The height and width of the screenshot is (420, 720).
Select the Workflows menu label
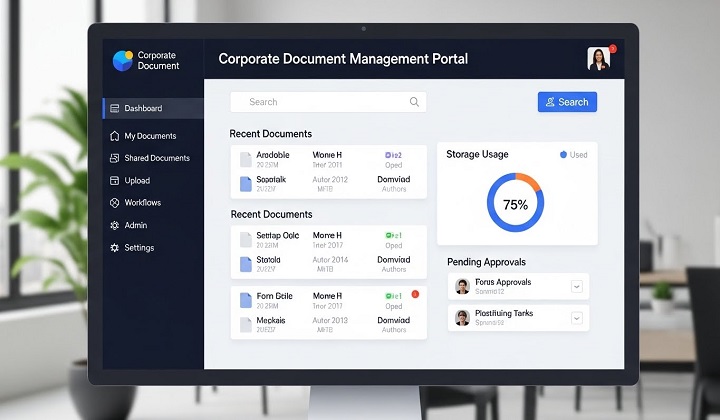pyautogui.click(x=142, y=203)
